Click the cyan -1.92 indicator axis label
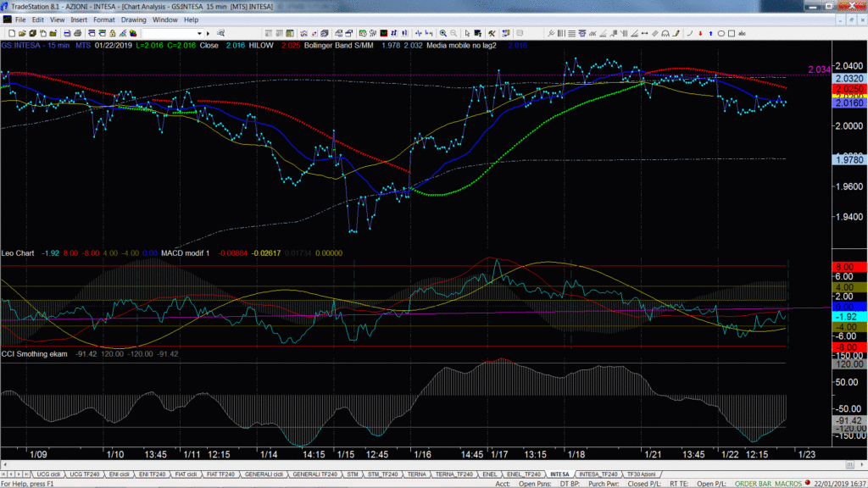Viewport: 868px width, 488px height. click(x=849, y=317)
